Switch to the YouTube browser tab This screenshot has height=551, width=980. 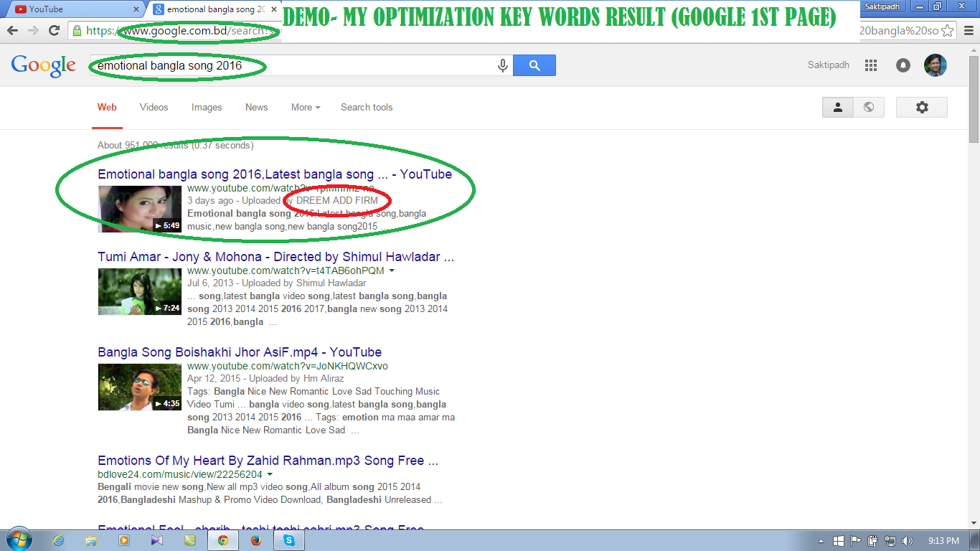[x=76, y=9]
